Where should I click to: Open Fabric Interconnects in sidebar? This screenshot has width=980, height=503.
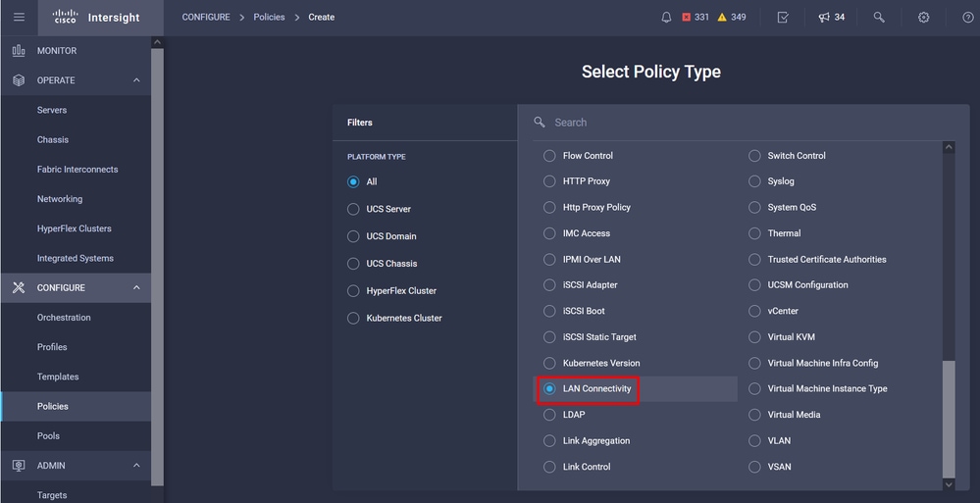pos(76,170)
